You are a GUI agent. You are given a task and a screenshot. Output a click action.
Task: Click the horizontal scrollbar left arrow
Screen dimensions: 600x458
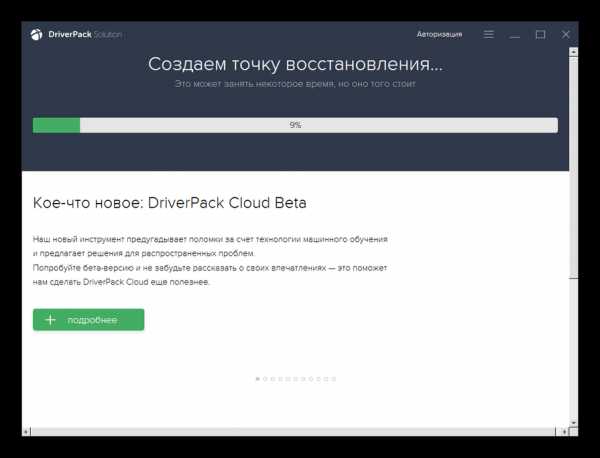coord(26,432)
